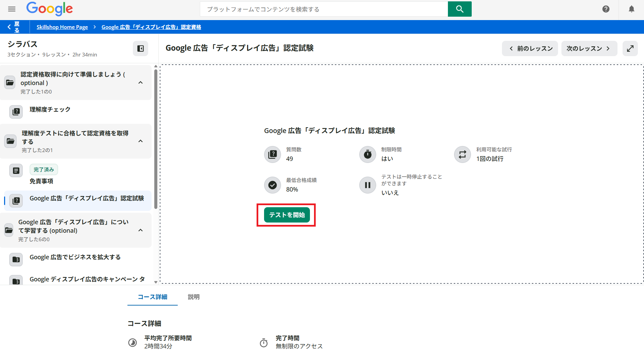Open Google 広告でビジネスを拡大する lesson
The image size is (644, 361).
pyautogui.click(x=75, y=257)
